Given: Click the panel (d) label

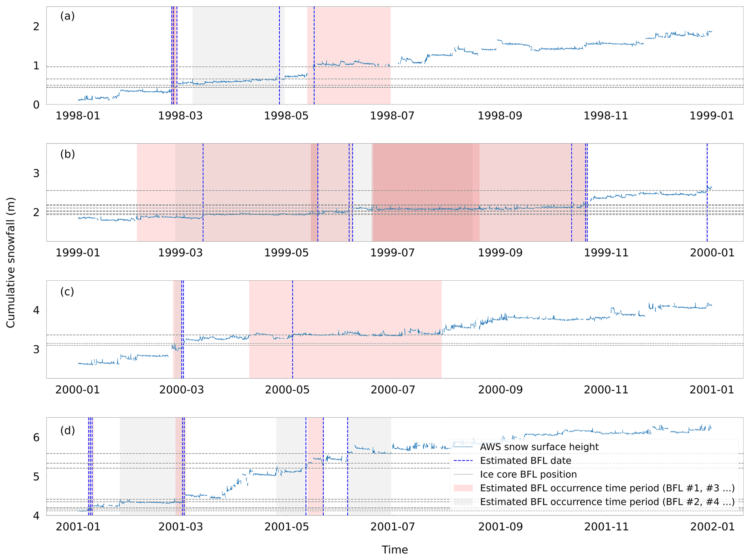Looking at the screenshot, I should click(x=67, y=430).
